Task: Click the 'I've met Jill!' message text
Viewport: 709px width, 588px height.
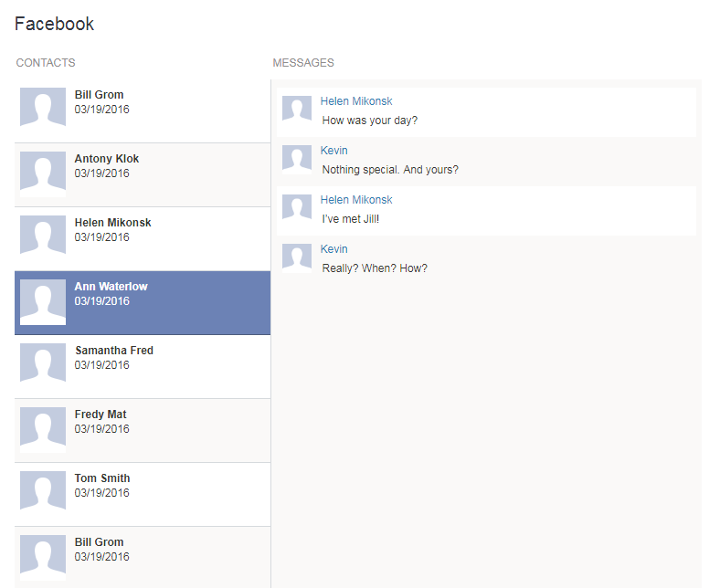Action: 351,219
